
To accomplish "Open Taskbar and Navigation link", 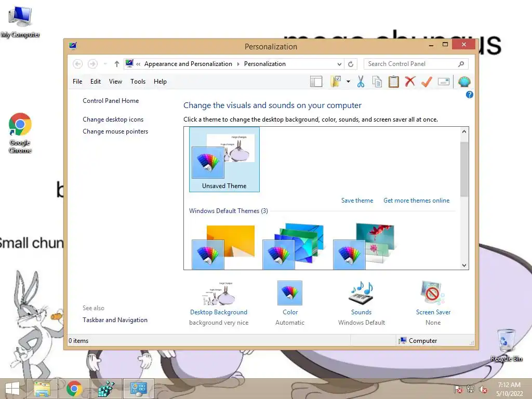I will [115, 320].
